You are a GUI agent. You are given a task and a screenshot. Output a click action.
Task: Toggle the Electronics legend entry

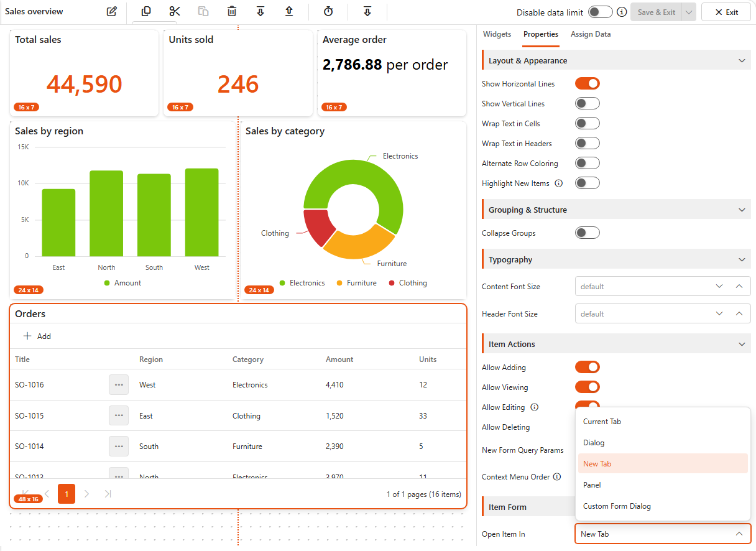coord(302,283)
